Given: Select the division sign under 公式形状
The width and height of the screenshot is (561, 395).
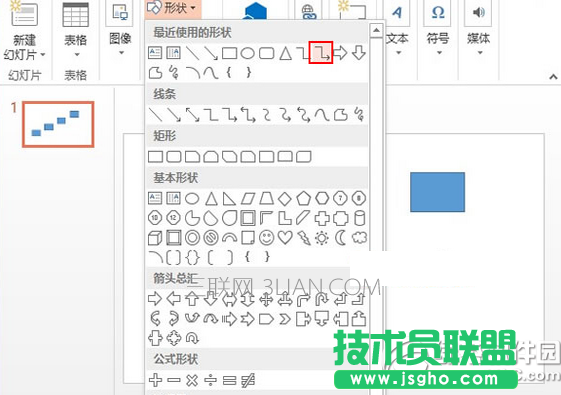Looking at the screenshot, I should pyautogui.click(x=211, y=380).
